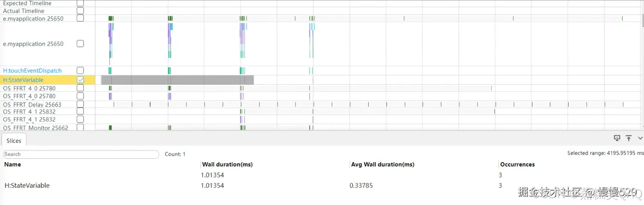Select the H:StateVariable row in Slices table
The image size is (644, 205).
click(x=322, y=186)
